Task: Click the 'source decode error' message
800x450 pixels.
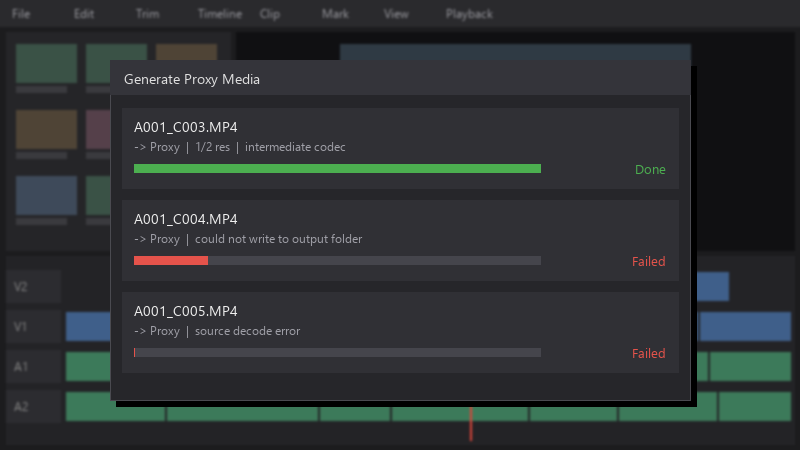Action: point(247,331)
